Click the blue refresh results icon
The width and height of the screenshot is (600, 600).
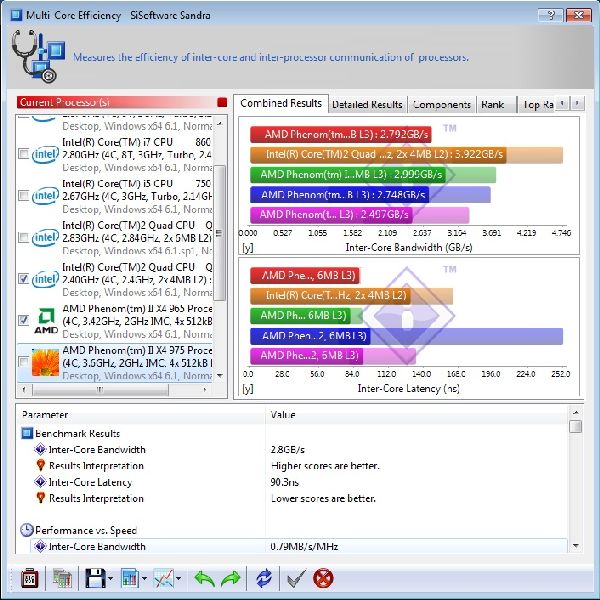pyautogui.click(x=264, y=578)
